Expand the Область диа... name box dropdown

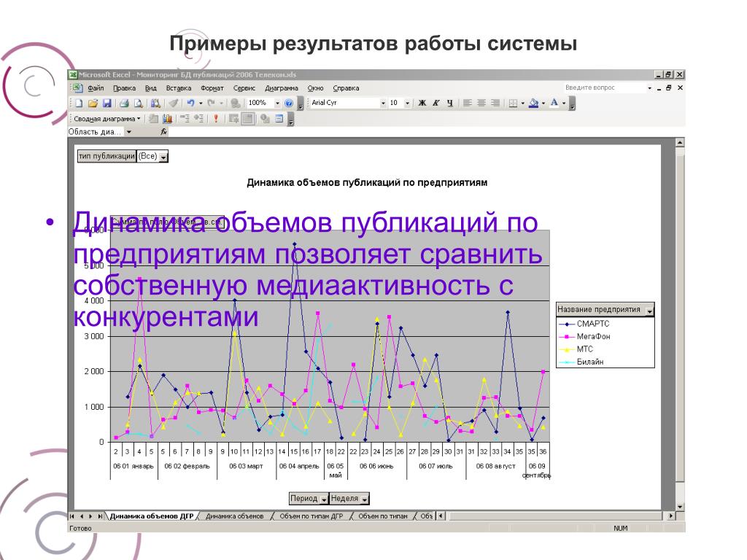tap(128, 132)
